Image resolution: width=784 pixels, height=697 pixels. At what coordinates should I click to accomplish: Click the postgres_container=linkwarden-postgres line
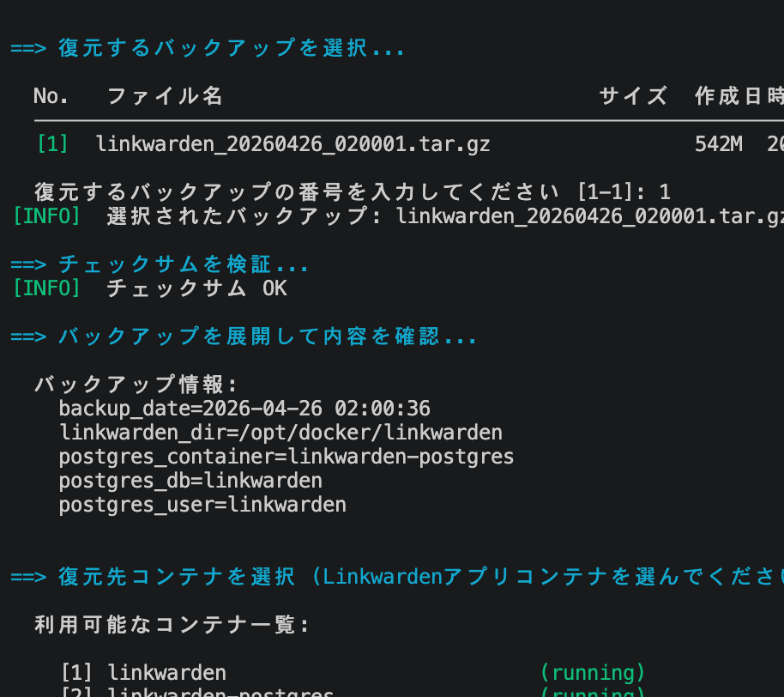tap(286, 456)
